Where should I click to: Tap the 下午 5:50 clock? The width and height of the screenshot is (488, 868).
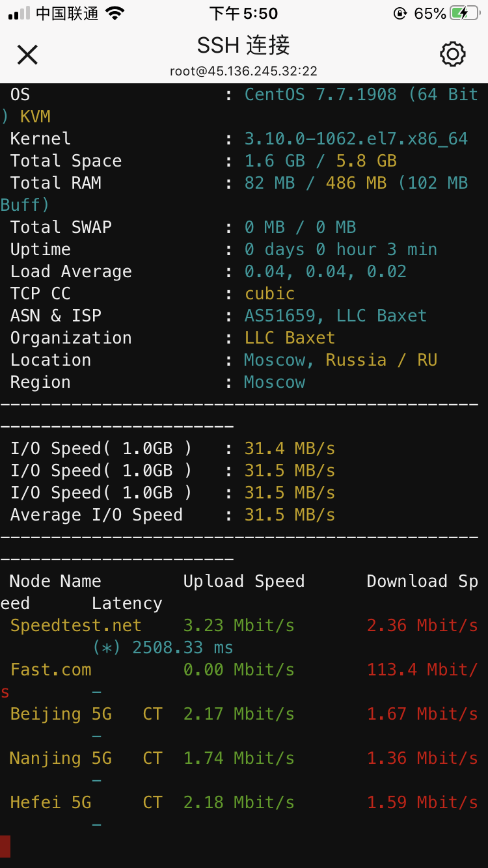pos(243,14)
